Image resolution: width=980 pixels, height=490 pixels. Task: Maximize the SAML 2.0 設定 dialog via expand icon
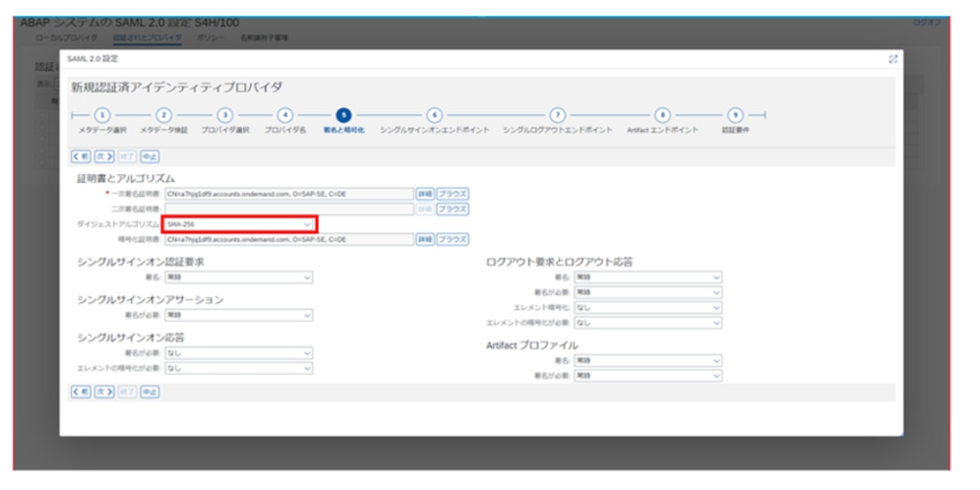click(893, 59)
